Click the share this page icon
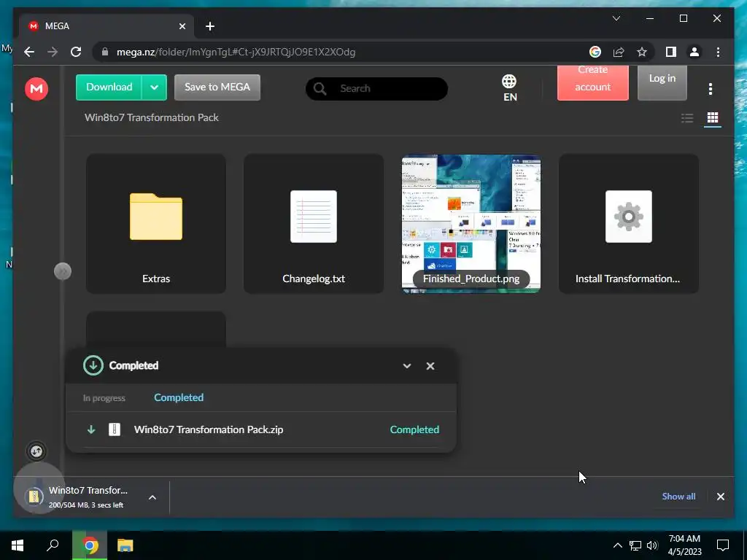Image resolution: width=747 pixels, height=560 pixels. [619, 52]
